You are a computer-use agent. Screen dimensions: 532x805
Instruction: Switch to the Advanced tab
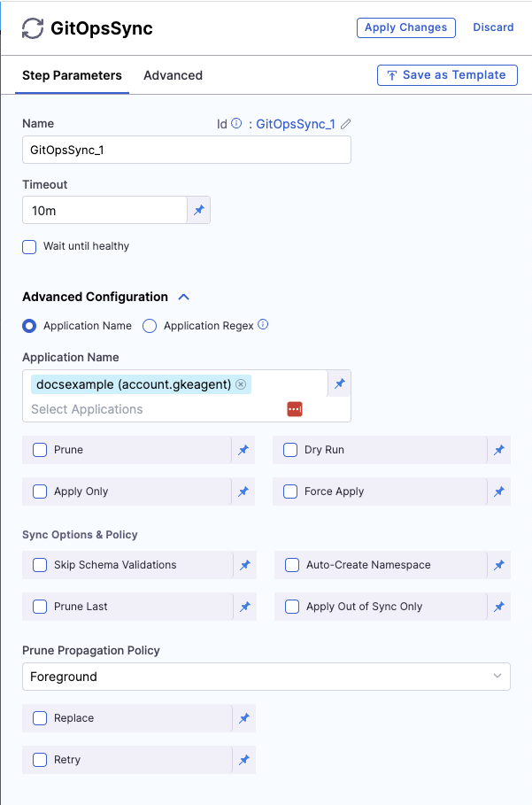(x=173, y=75)
